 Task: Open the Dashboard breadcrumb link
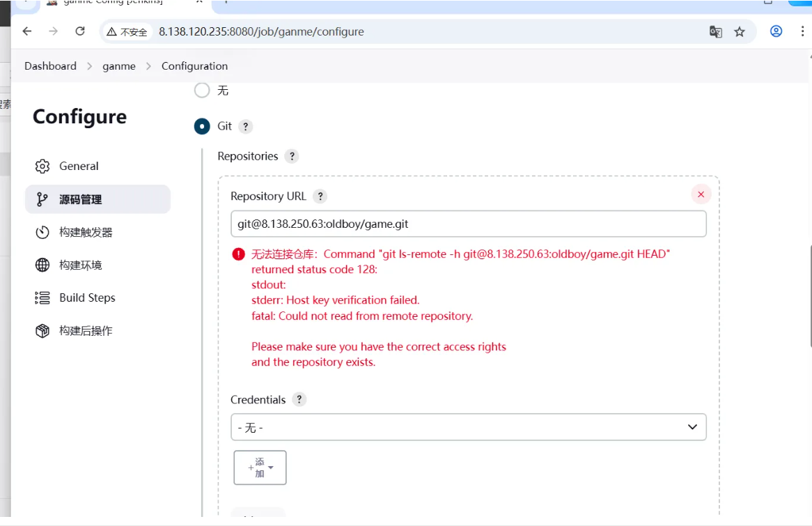click(x=50, y=66)
